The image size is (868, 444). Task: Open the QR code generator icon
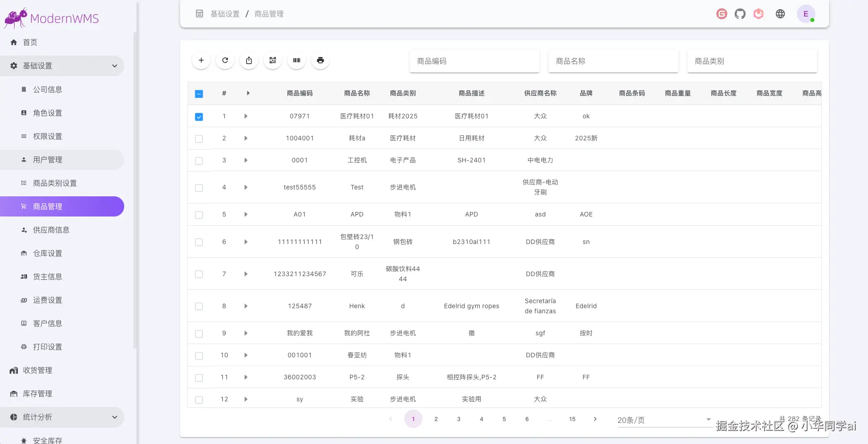(273, 60)
